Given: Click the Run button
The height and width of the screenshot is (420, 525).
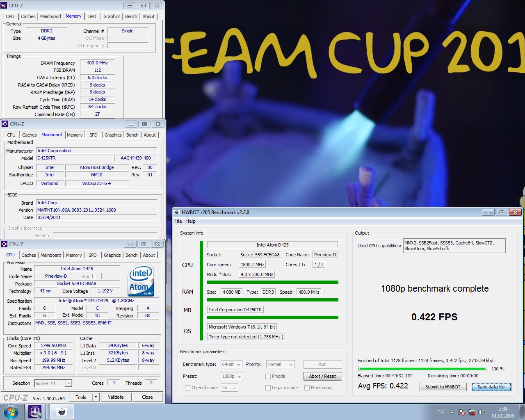Looking at the screenshot, I should [x=322, y=364].
